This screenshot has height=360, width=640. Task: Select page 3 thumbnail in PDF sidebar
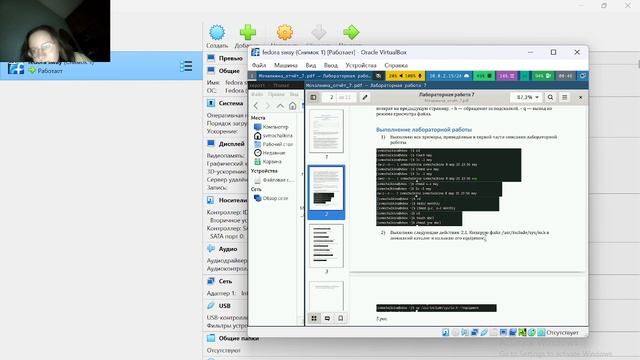pyautogui.click(x=326, y=246)
